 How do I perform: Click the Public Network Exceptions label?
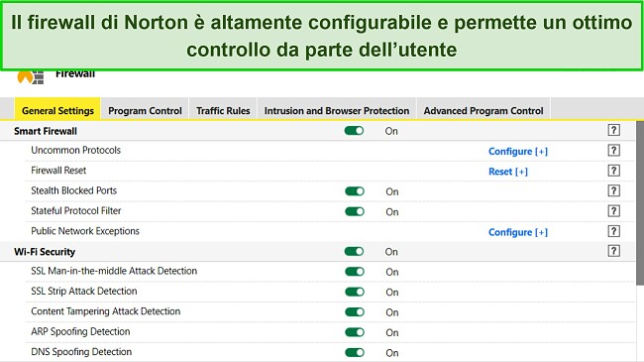click(x=85, y=231)
